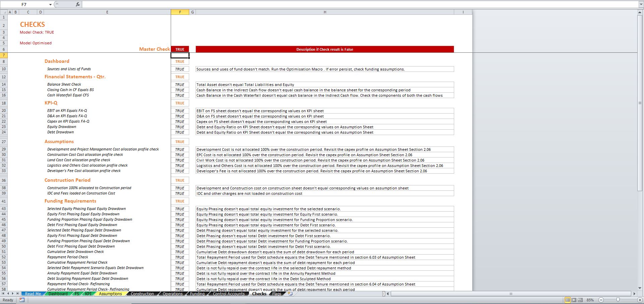This screenshot has height=304, width=644.
Task: Click TRUE cell for Balance Sheet Check
Action: coord(180,85)
